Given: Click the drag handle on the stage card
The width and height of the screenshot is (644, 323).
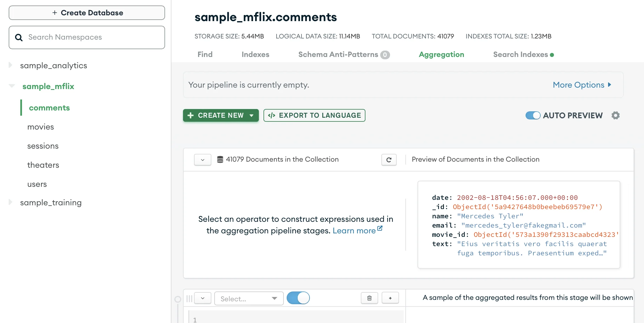Looking at the screenshot, I should 189,298.
